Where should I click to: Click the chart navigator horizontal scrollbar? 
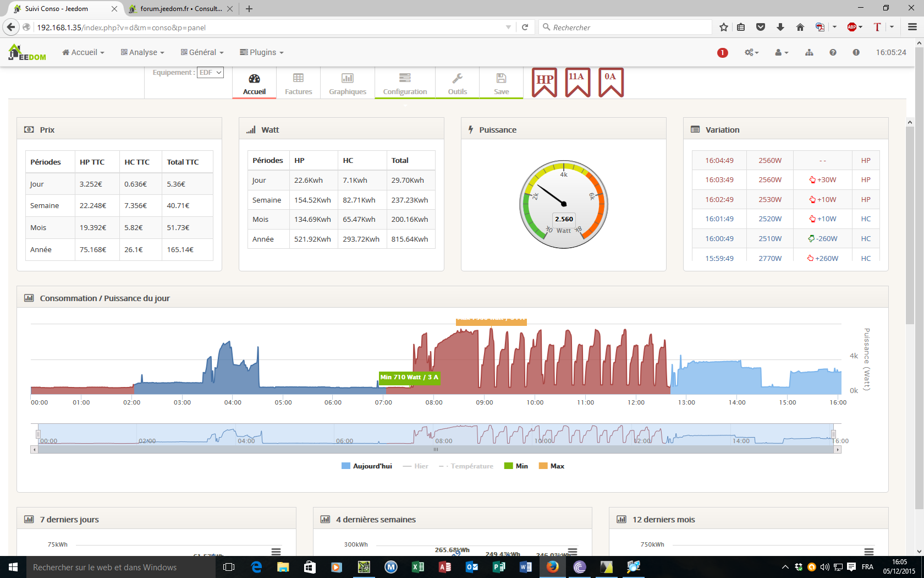(x=436, y=450)
